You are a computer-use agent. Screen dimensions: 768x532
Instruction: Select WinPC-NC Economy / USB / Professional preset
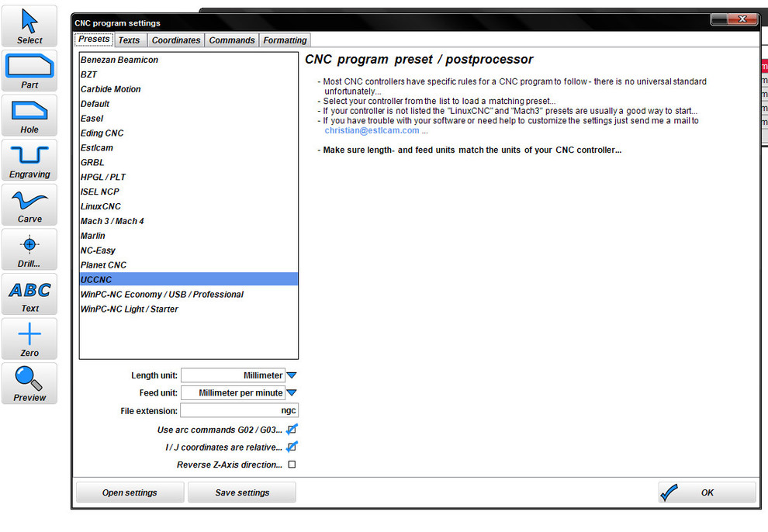pos(189,295)
